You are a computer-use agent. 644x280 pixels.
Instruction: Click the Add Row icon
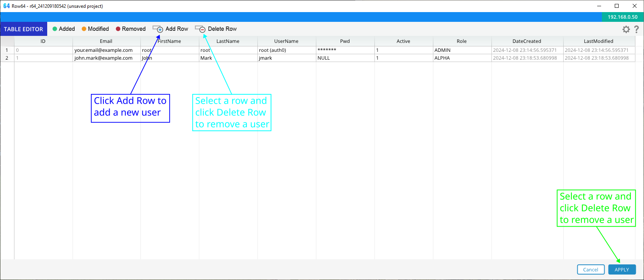click(158, 29)
